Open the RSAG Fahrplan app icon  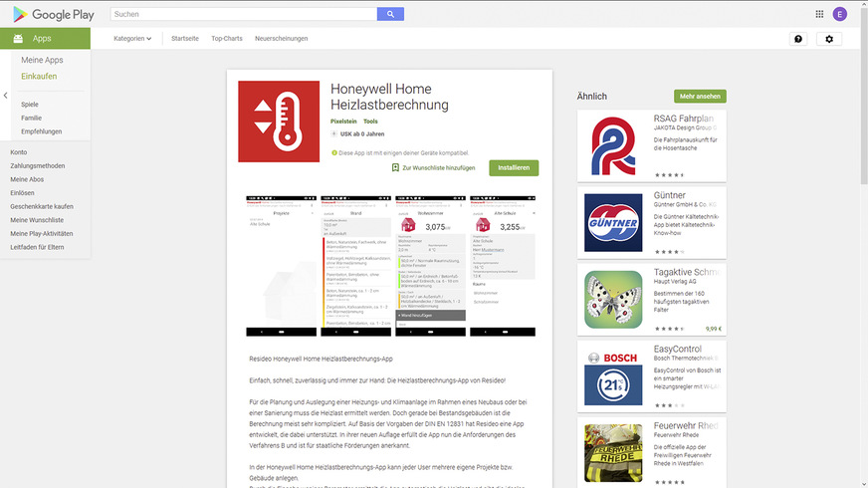(613, 144)
